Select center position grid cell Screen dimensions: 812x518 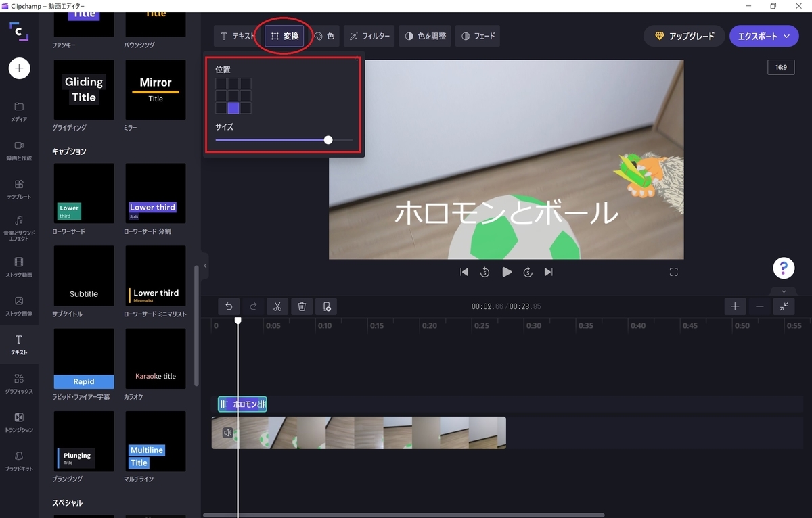point(233,96)
